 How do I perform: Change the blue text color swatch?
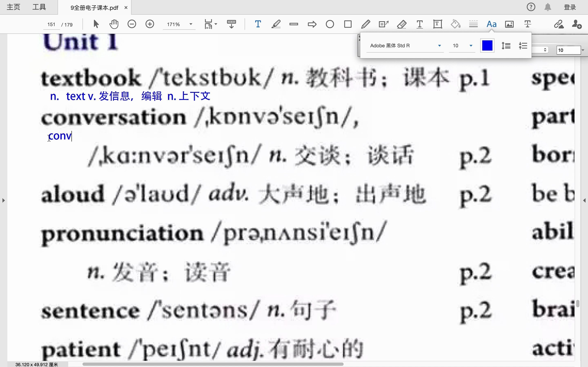pos(487,45)
